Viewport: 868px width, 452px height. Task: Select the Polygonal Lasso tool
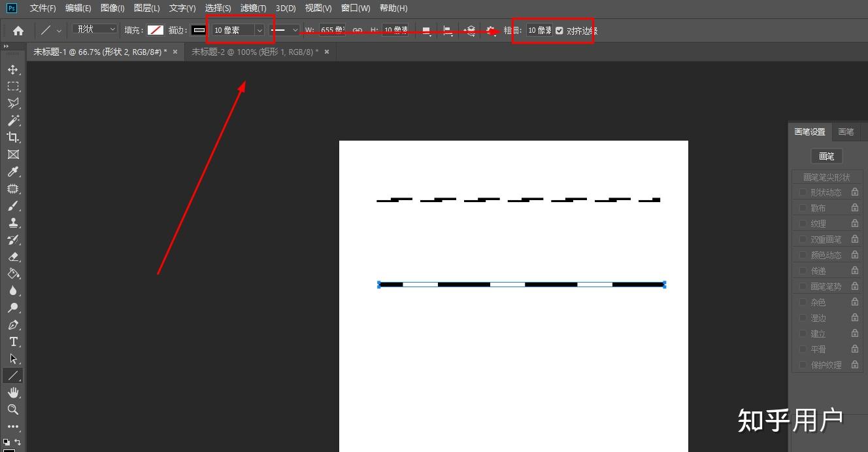(x=12, y=103)
